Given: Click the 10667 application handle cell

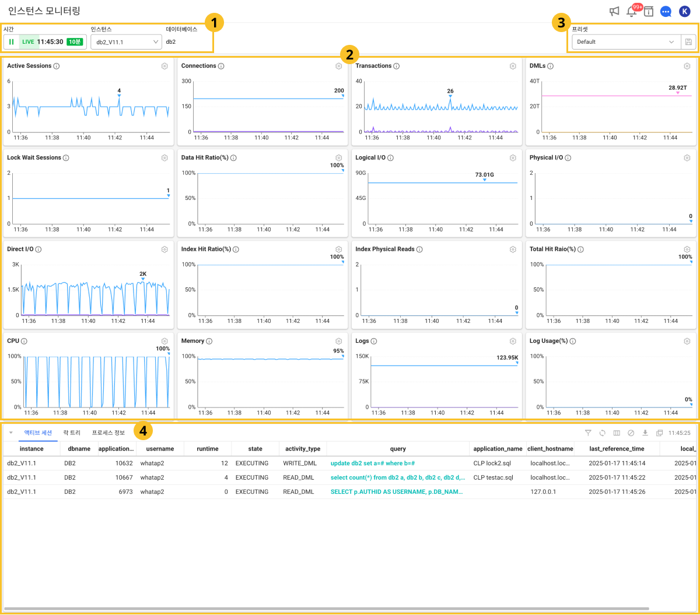Looking at the screenshot, I should coord(124,477).
